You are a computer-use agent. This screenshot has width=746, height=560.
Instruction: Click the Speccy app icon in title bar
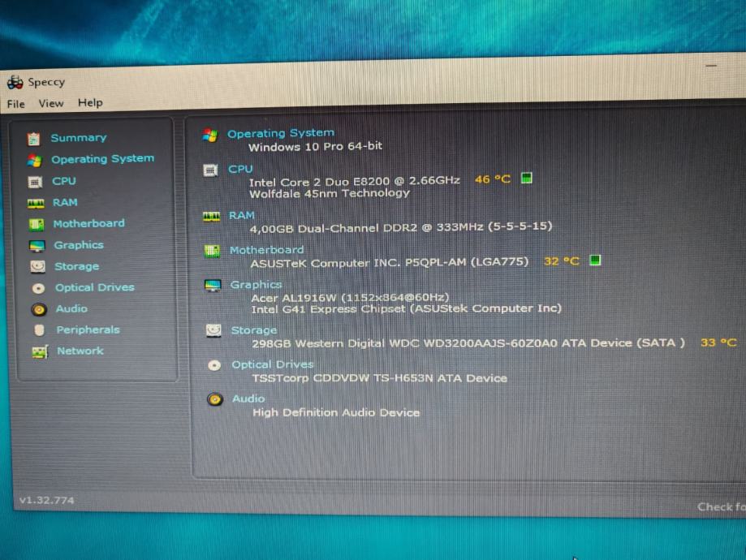point(15,82)
